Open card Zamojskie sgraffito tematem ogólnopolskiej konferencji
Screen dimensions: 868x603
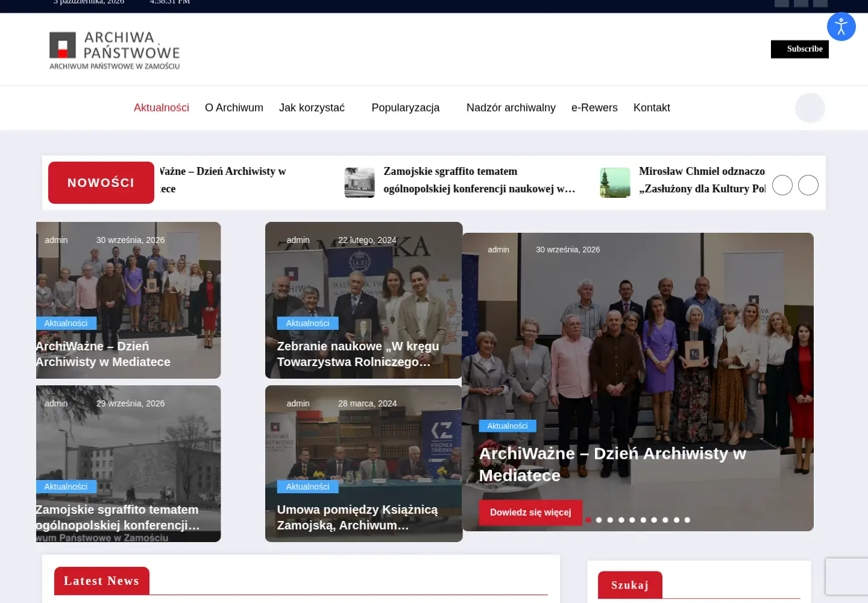(118, 517)
